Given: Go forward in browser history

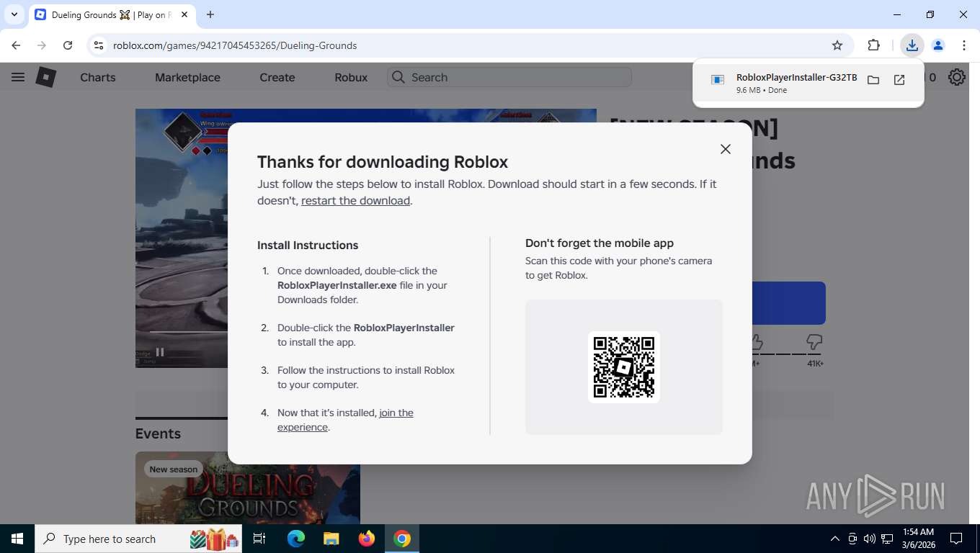Looking at the screenshot, I should coord(42,45).
